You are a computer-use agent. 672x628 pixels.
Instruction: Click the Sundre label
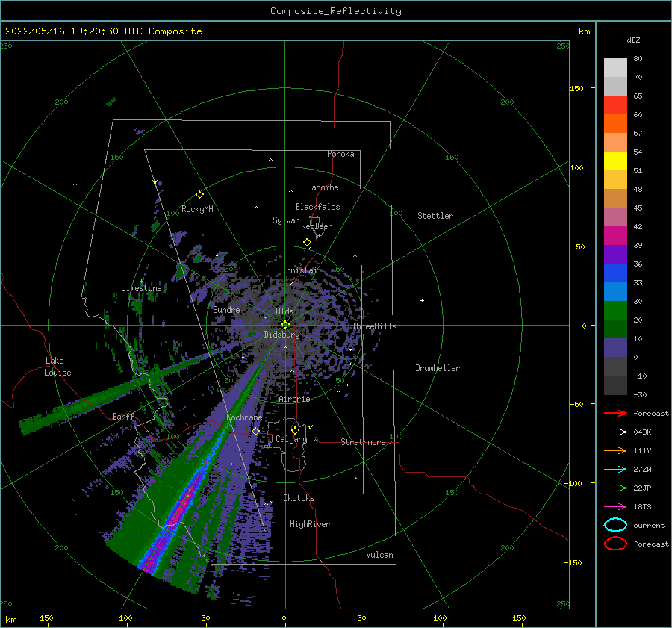click(x=226, y=309)
